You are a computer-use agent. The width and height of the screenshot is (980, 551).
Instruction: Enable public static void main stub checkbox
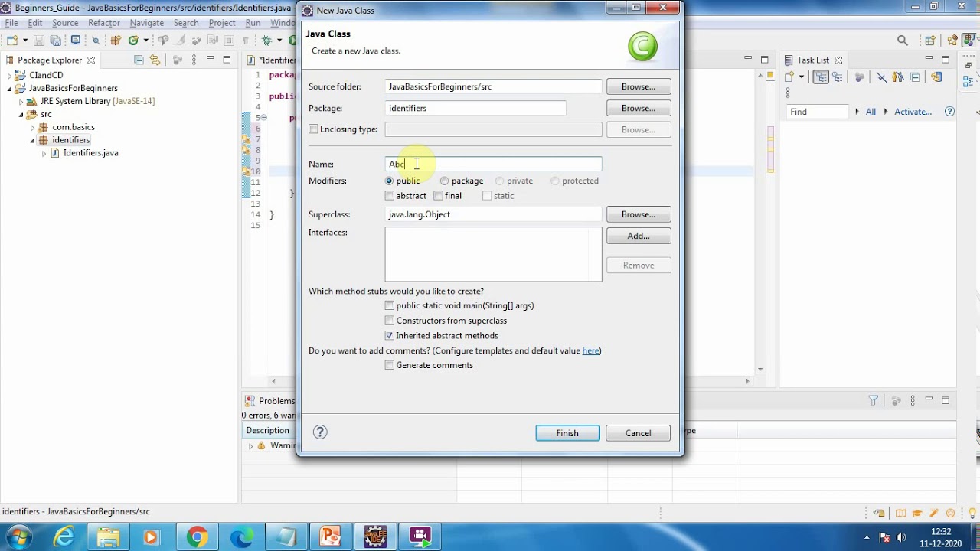pos(390,305)
